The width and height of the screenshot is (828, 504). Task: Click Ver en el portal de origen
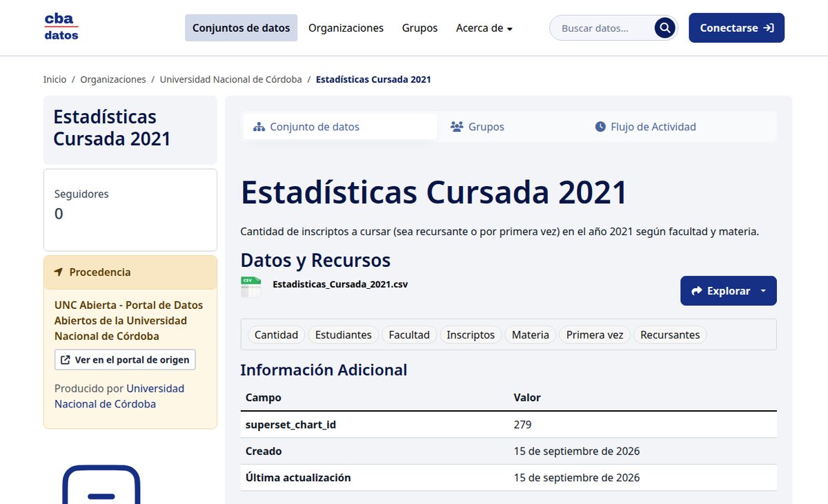pos(125,360)
